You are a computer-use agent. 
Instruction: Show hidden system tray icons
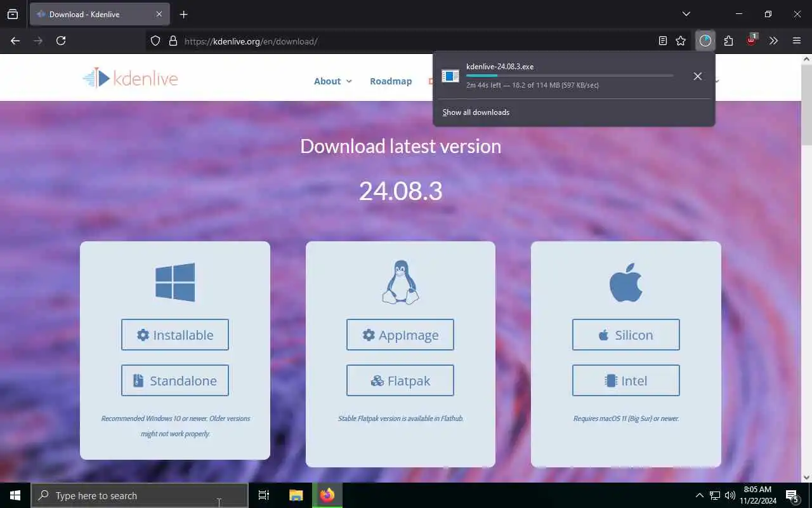coord(699,495)
